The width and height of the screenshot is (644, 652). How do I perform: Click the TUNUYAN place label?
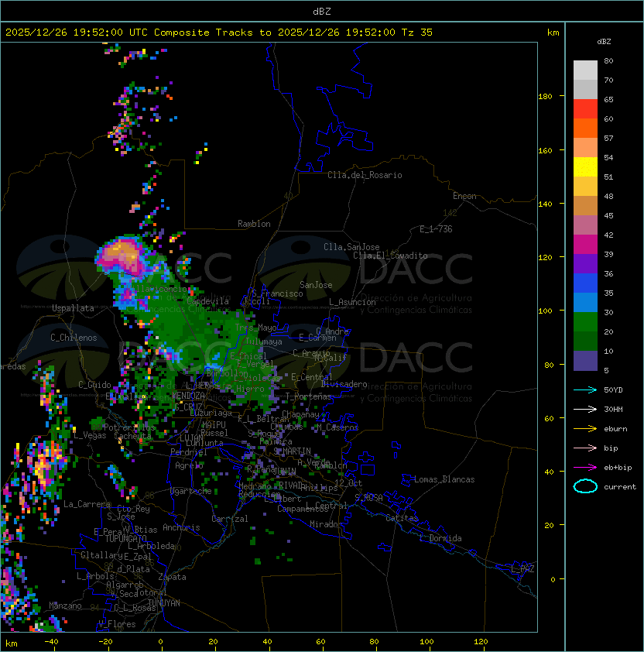164,603
